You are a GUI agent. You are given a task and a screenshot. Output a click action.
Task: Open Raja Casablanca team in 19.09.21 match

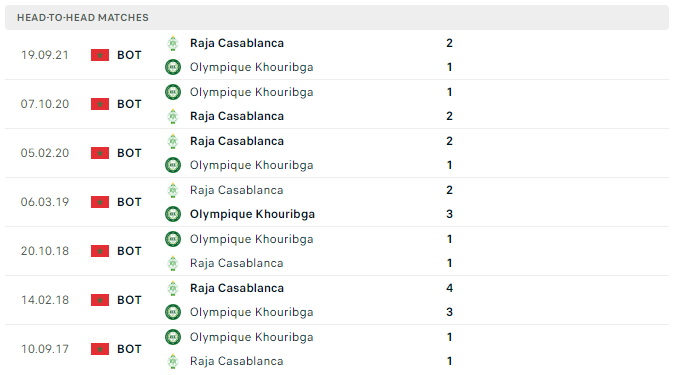tap(237, 43)
